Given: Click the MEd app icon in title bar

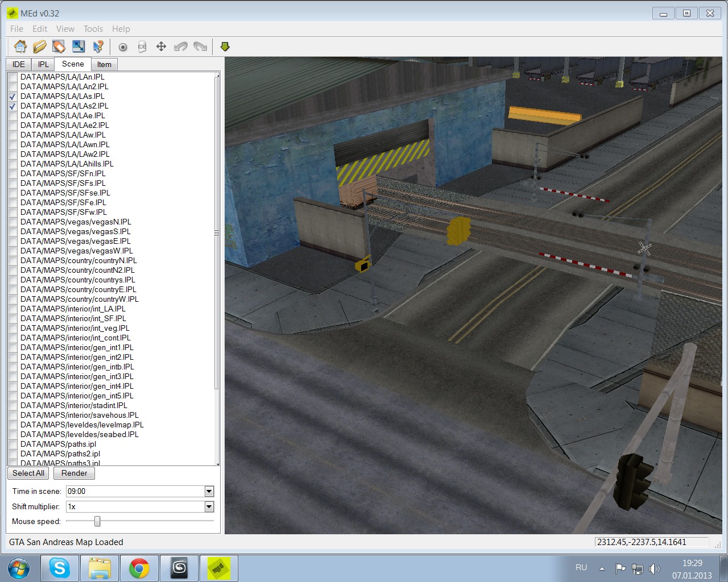Looking at the screenshot, I should pyautogui.click(x=12, y=13).
